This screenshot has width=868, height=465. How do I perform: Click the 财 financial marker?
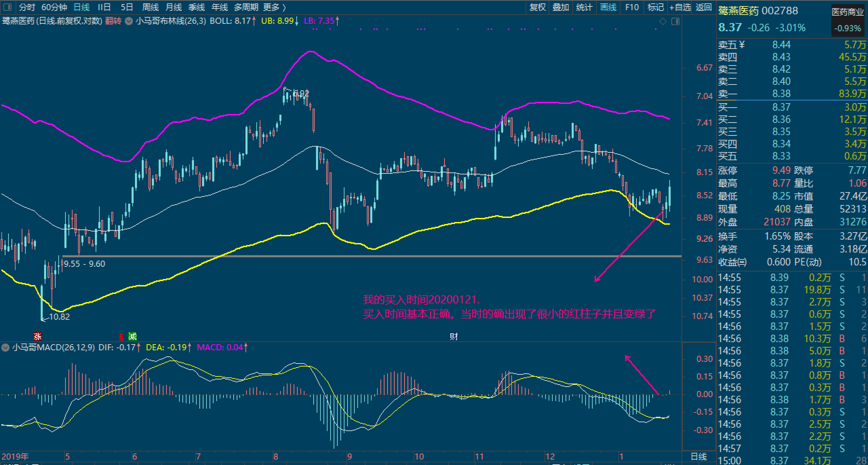point(454,336)
